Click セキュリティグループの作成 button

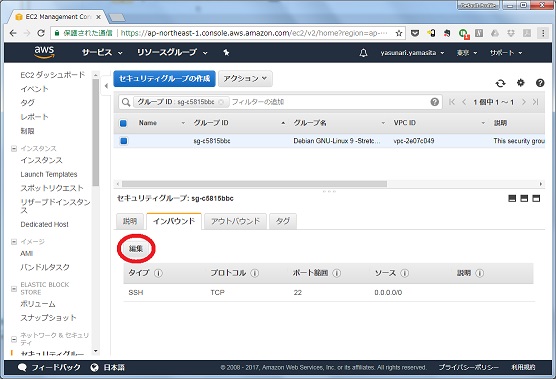click(164, 79)
